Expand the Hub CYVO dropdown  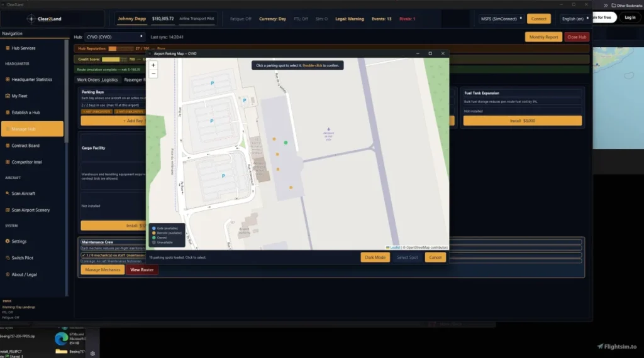114,37
